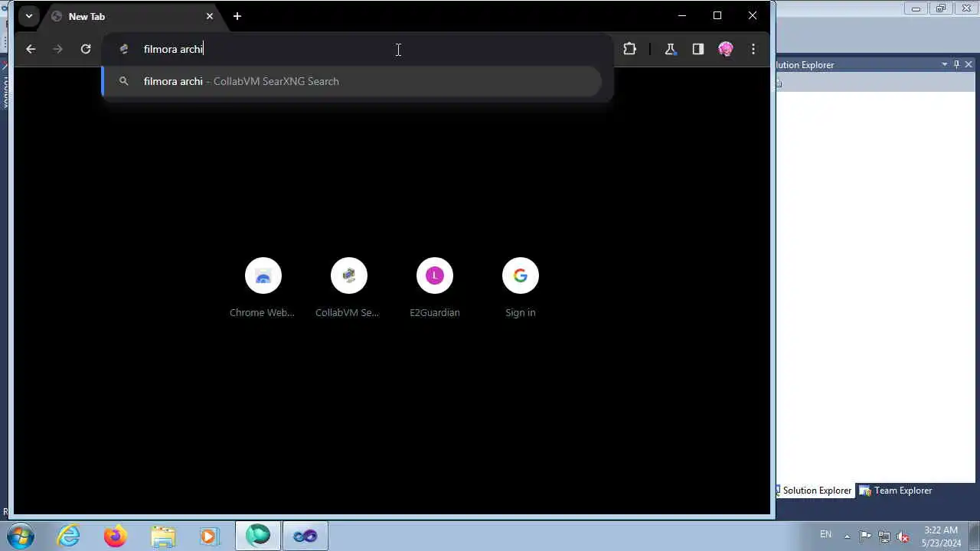
Task: Open the Windows Start menu
Action: pos(20,536)
